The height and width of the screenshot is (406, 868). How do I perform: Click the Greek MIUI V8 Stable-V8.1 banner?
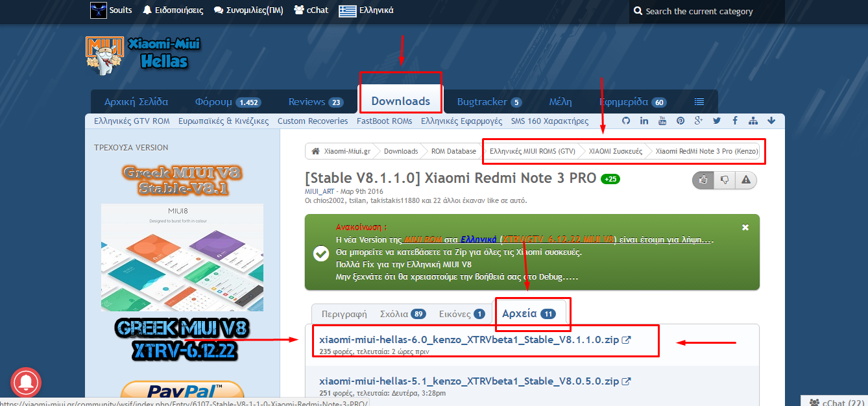tap(182, 180)
